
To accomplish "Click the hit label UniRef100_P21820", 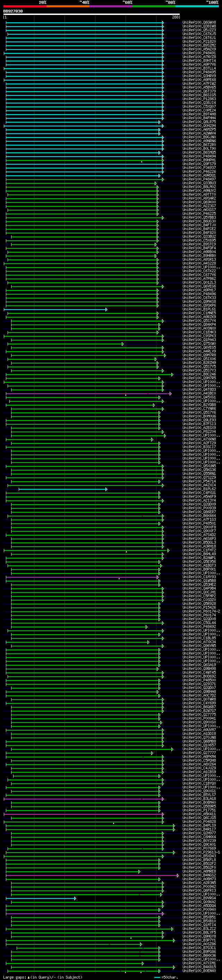I will (199, 42).
